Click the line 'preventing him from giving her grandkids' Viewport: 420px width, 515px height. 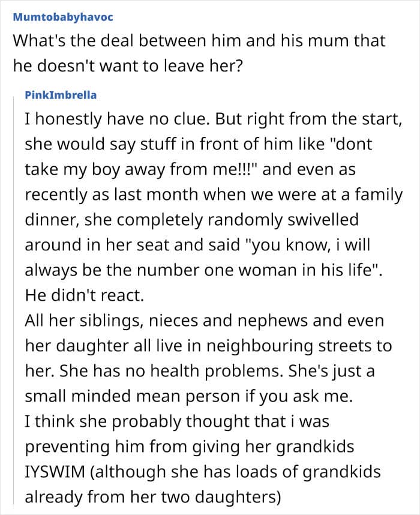click(190, 447)
